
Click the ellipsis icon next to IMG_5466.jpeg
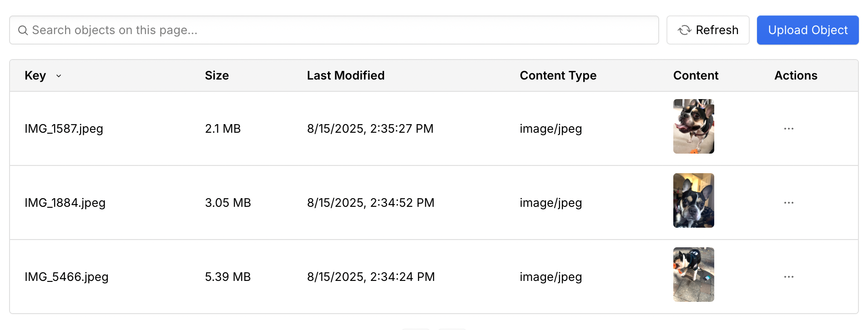[x=789, y=276]
